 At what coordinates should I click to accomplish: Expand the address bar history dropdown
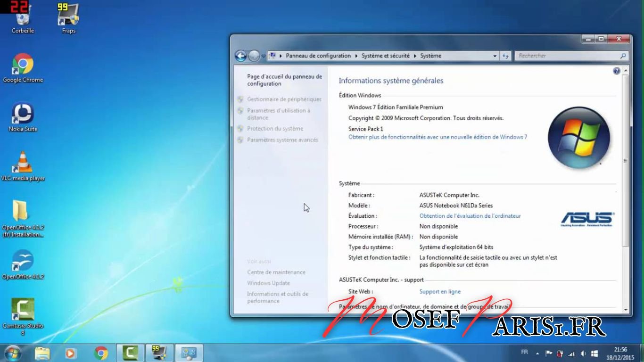495,56
